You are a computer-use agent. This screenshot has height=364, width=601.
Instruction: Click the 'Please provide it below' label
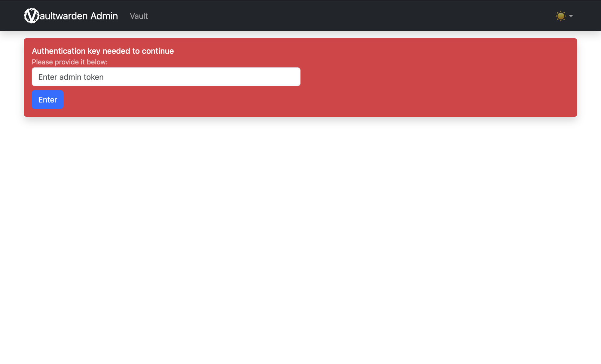(69, 62)
